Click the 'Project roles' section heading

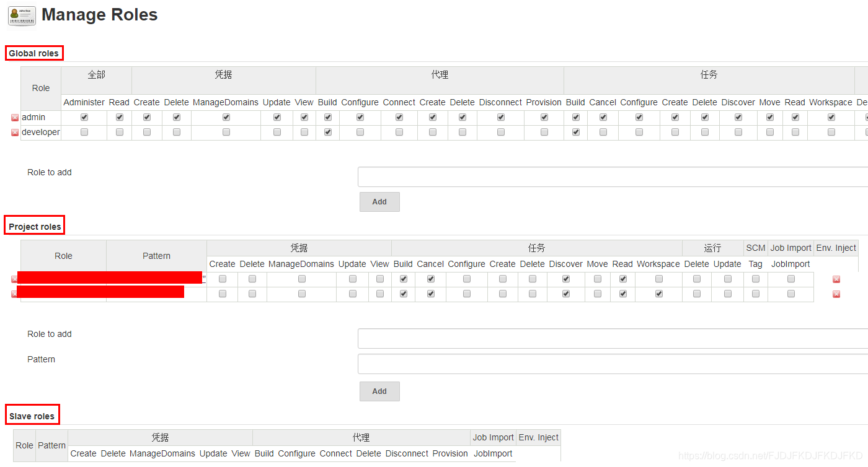35,227
